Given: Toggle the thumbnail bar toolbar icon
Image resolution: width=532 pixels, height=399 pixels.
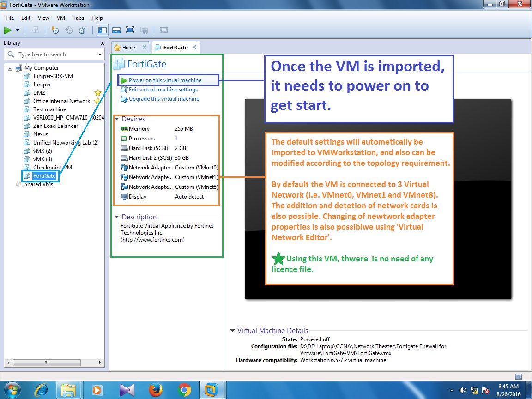Looking at the screenshot, I should (x=116, y=30).
